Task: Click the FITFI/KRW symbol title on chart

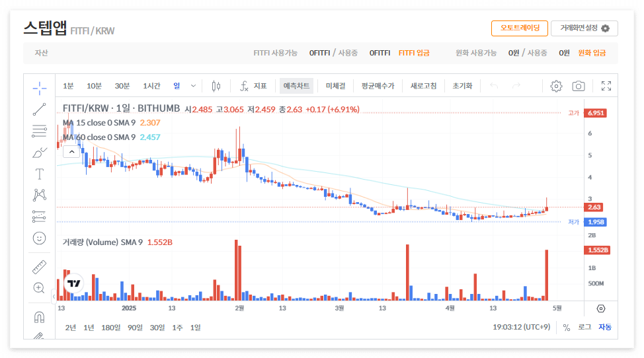Action: (x=121, y=108)
